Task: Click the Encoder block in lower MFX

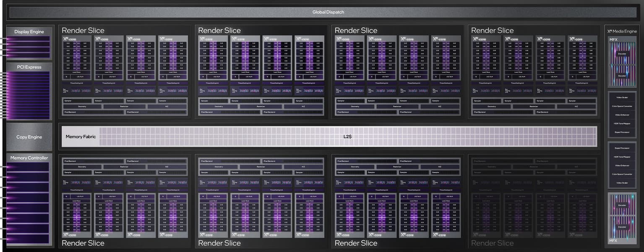Action: click(x=622, y=205)
